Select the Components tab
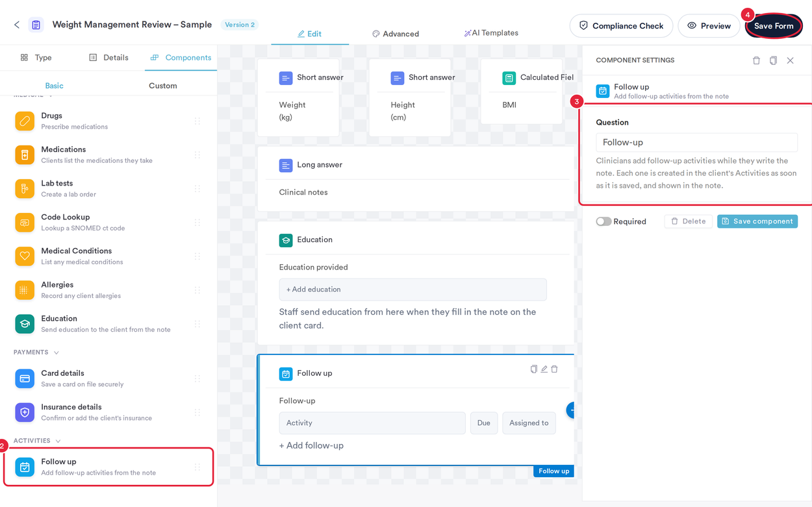This screenshot has height=507, width=812. pyautogui.click(x=181, y=57)
